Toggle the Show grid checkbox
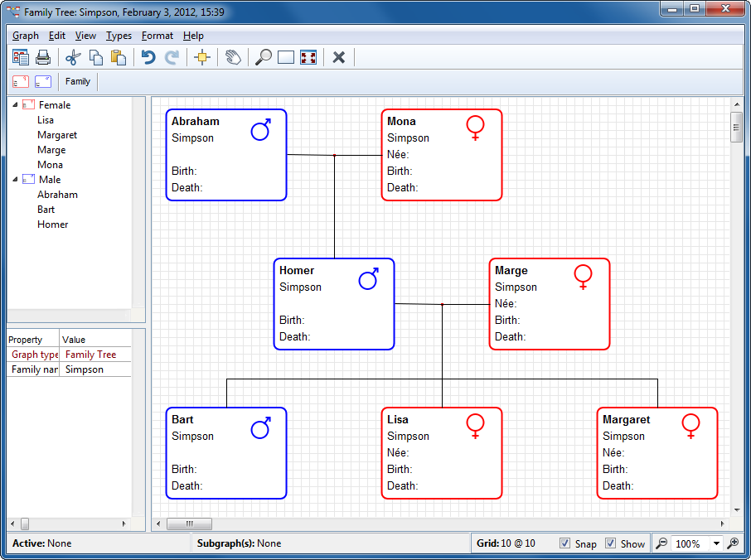Image resolution: width=751 pixels, height=560 pixels. point(611,543)
